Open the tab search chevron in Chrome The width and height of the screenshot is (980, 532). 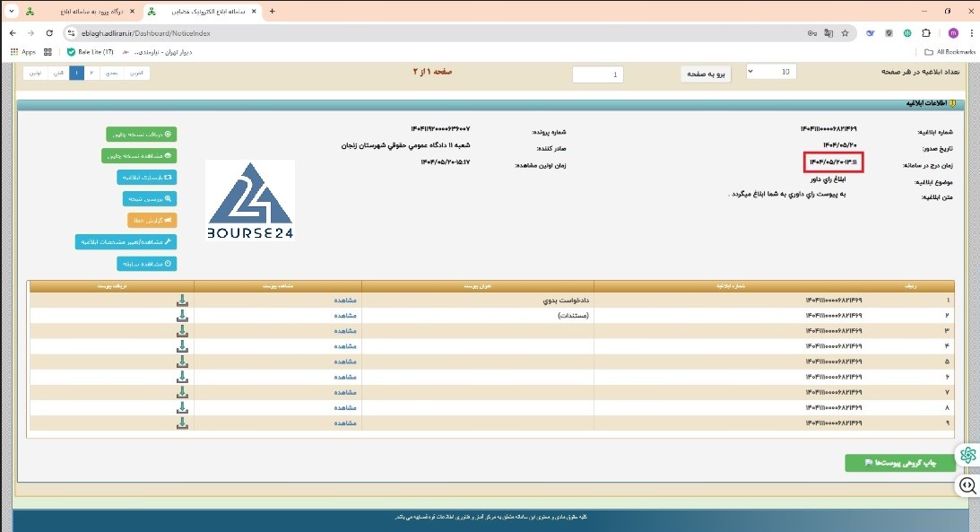click(x=12, y=12)
